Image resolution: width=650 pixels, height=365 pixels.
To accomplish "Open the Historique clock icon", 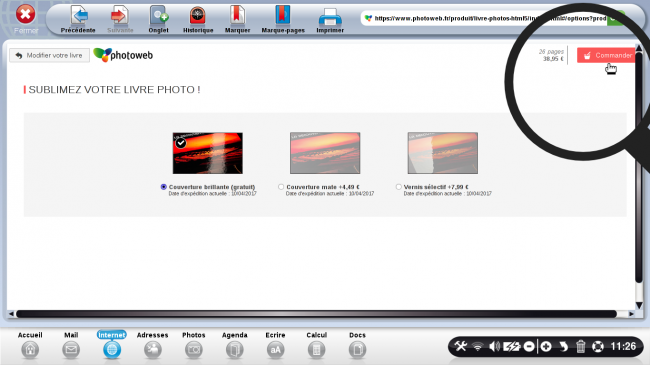I will tap(198, 16).
